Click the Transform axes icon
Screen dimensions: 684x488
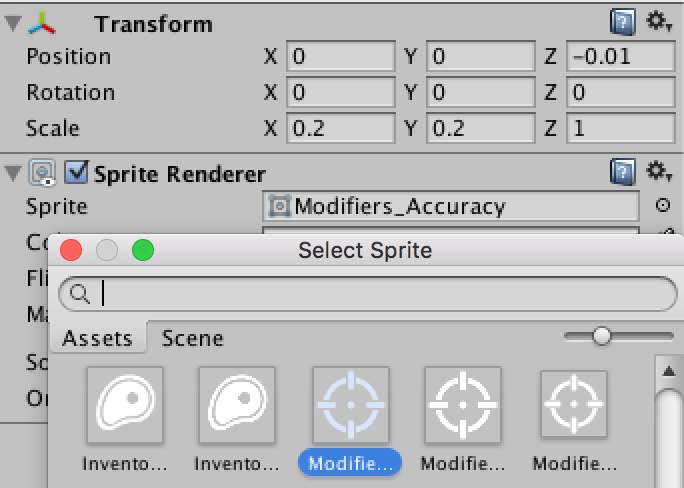pyautogui.click(x=42, y=23)
